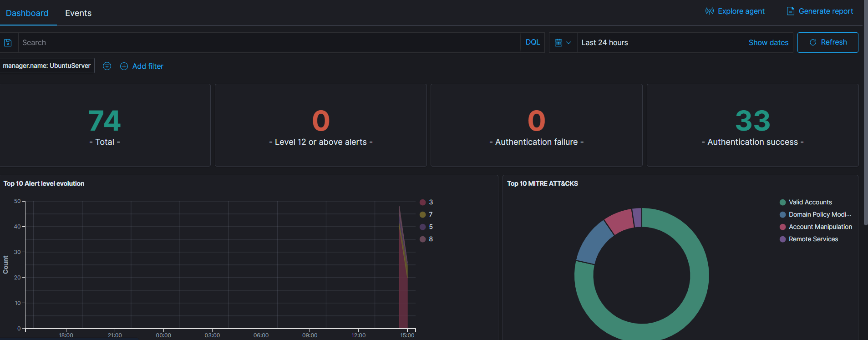Select the Dashboard tab
868x340 pixels.
[x=27, y=13]
